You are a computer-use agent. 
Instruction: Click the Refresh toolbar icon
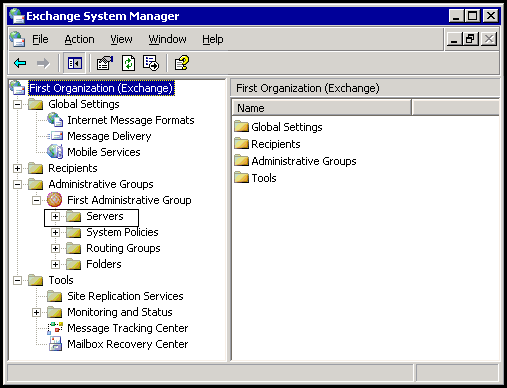coord(128,63)
